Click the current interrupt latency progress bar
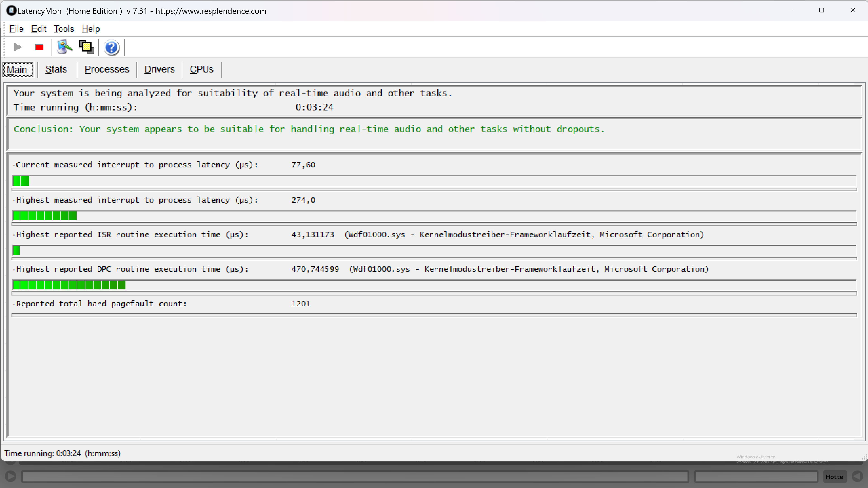Image resolution: width=868 pixels, height=488 pixels. pyautogui.click(x=434, y=181)
